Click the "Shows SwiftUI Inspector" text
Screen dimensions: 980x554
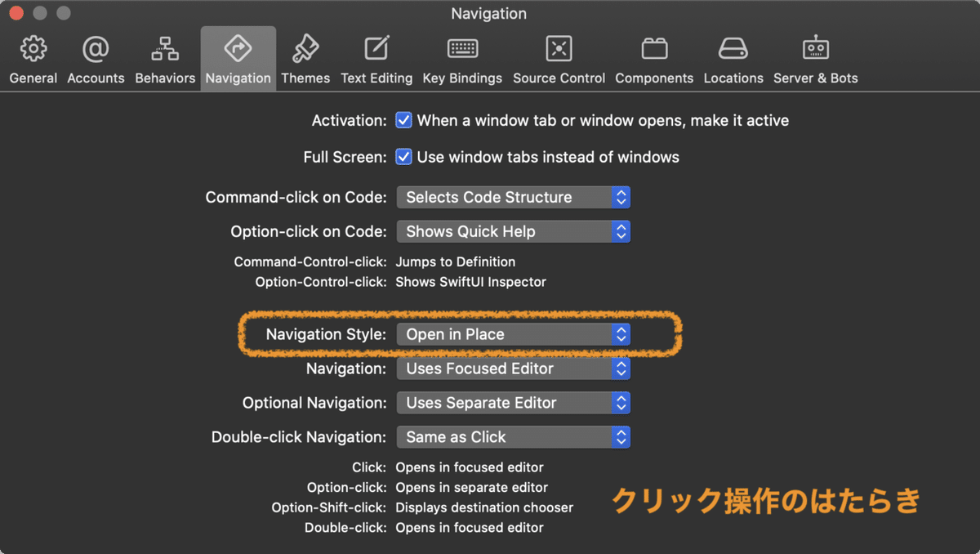point(470,282)
